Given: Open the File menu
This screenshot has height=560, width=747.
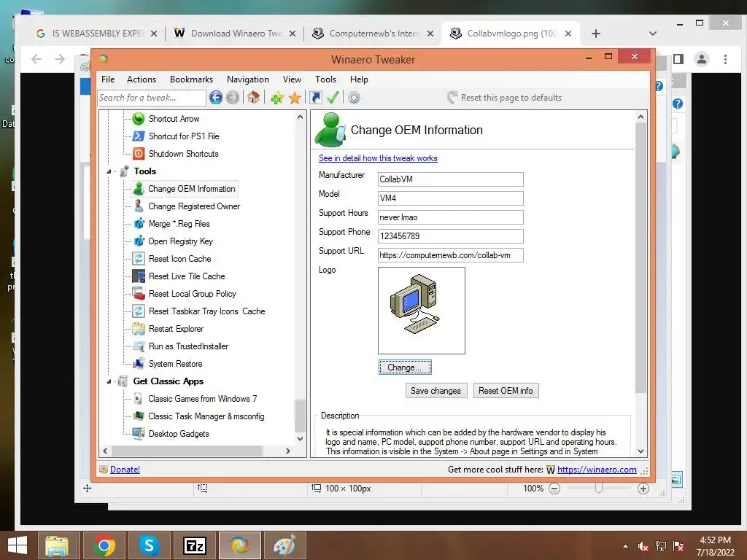Looking at the screenshot, I should pyautogui.click(x=108, y=79).
